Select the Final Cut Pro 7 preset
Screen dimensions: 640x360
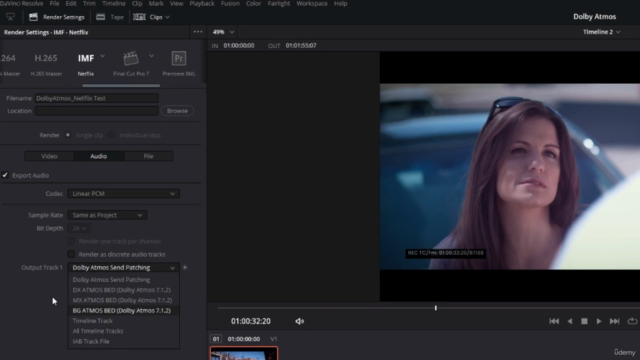tap(131, 64)
